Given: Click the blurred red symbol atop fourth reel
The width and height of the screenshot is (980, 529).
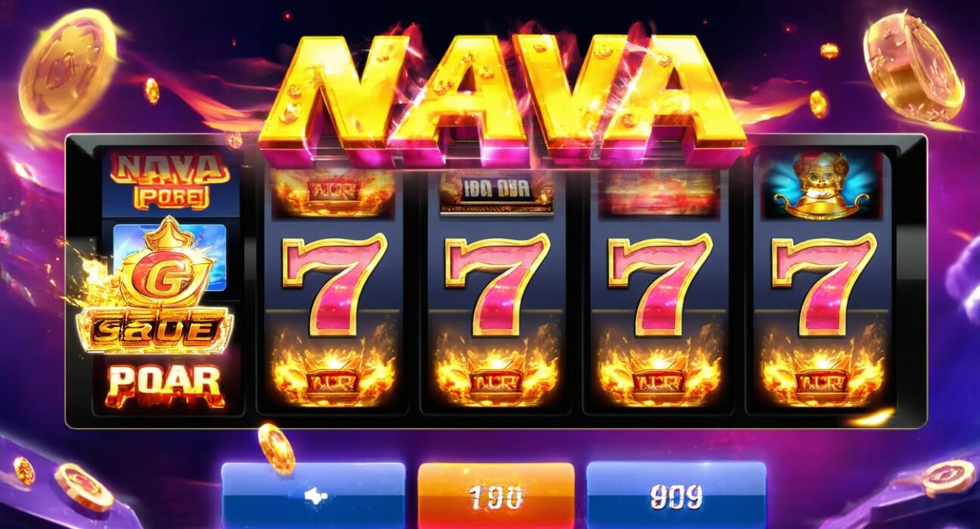Looking at the screenshot, I should [x=659, y=189].
